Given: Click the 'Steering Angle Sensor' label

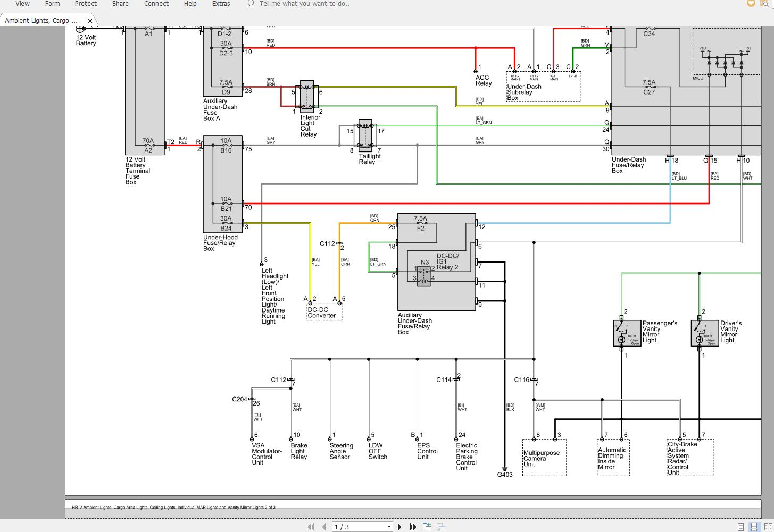Looking at the screenshot, I should click(341, 451).
